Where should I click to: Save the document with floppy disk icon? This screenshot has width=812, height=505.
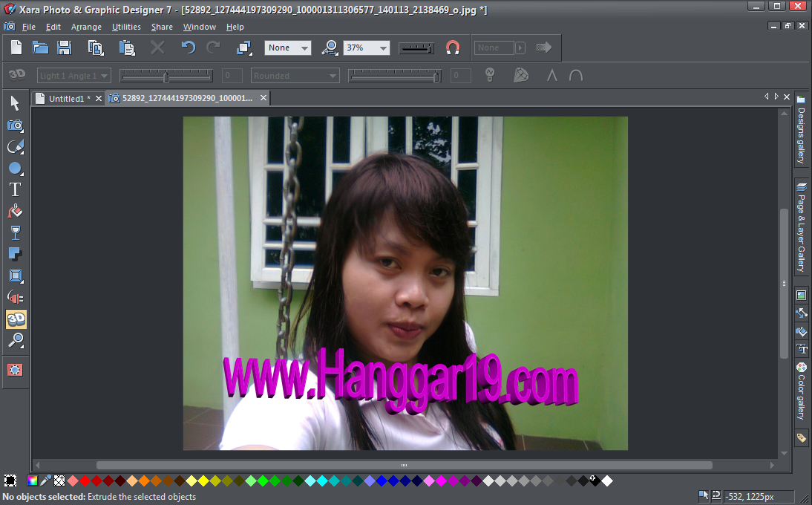(x=65, y=48)
